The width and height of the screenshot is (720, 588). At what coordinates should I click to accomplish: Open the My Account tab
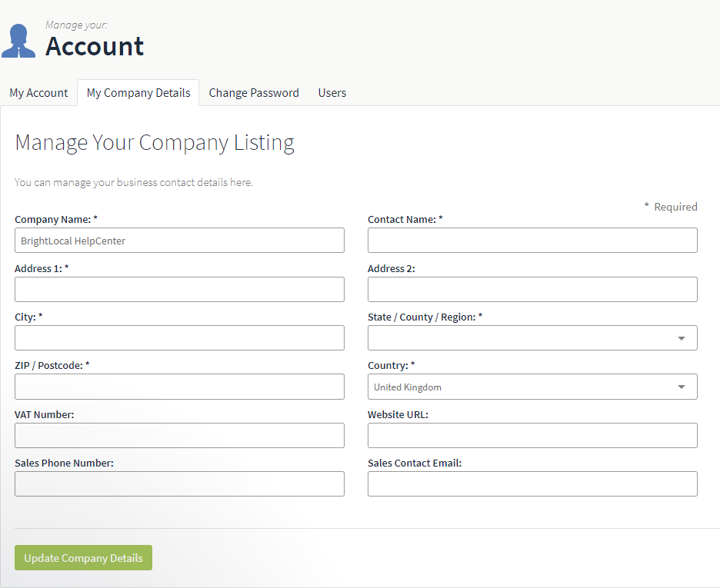click(x=38, y=93)
